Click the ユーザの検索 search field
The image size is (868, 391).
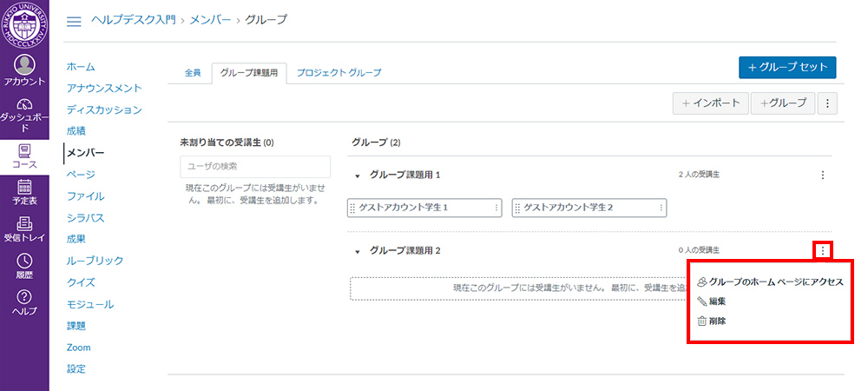pyautogui.click(x=255, y=166)
